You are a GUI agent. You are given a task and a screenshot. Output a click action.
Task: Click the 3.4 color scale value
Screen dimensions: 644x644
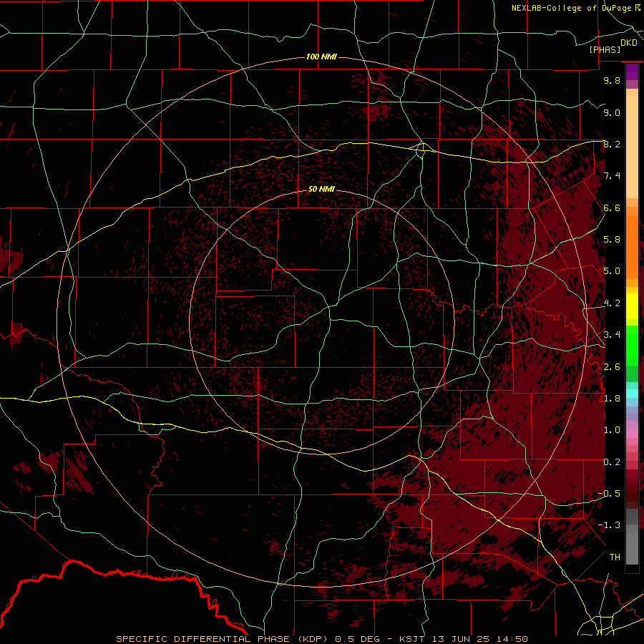coord(612,335)
